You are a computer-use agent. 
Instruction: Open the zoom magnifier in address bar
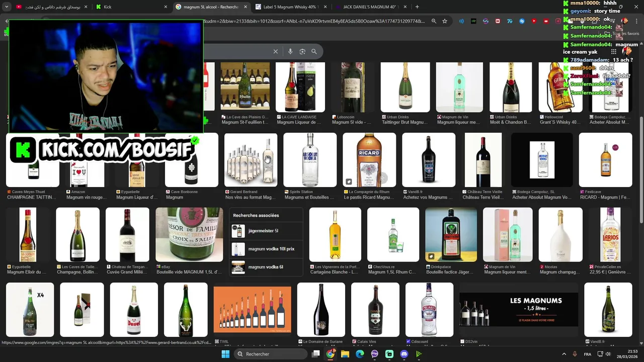[x=434, y=21]
